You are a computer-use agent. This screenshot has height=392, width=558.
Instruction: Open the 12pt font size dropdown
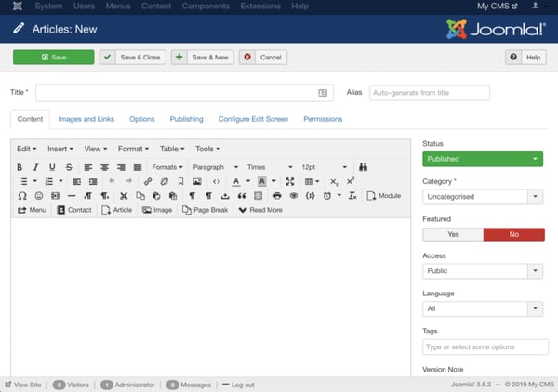[x=324, y=167]
